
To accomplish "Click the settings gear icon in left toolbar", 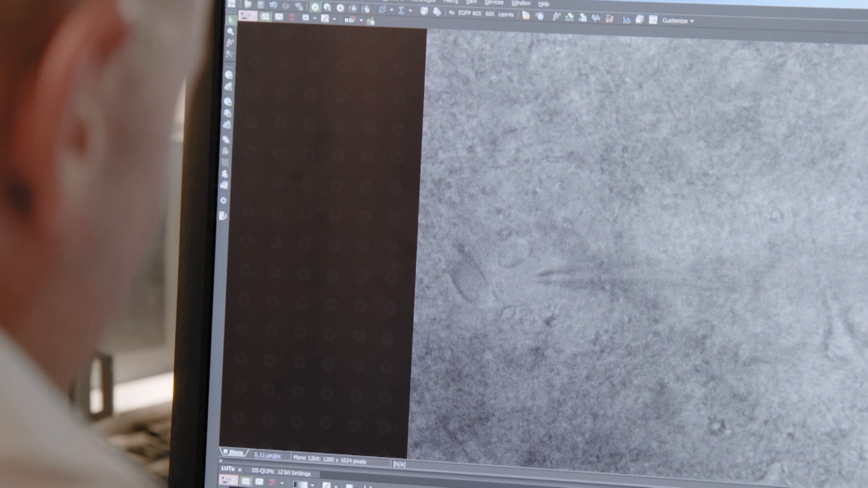I will pyautogui.click(x=223, y=200).
